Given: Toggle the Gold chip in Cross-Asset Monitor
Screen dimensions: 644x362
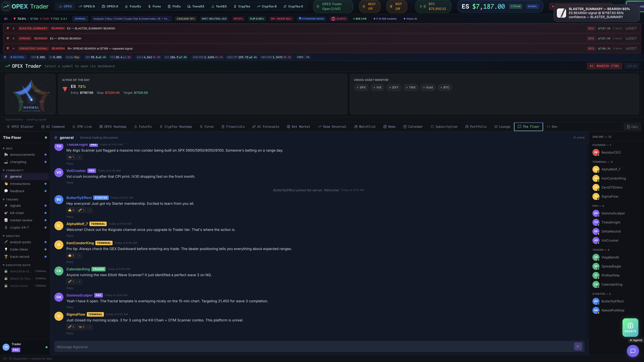Looking at the screenshot, I should tap(428, 87).
